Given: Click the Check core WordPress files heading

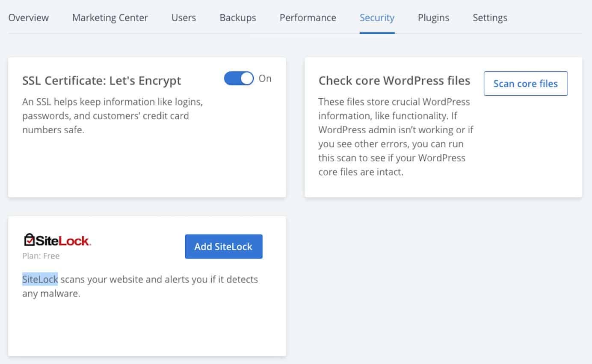Looking at the screenshot, I should tap(394, 81).
